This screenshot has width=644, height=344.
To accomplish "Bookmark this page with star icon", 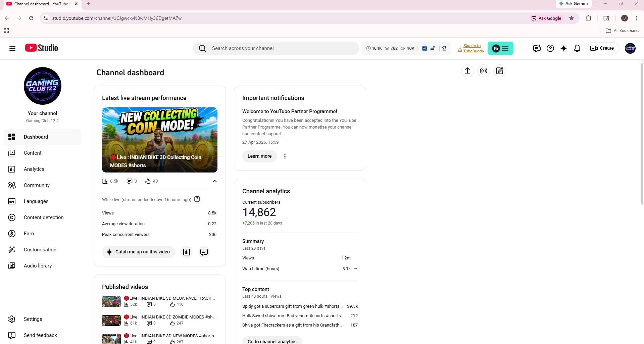I will (x=571, y=18).
